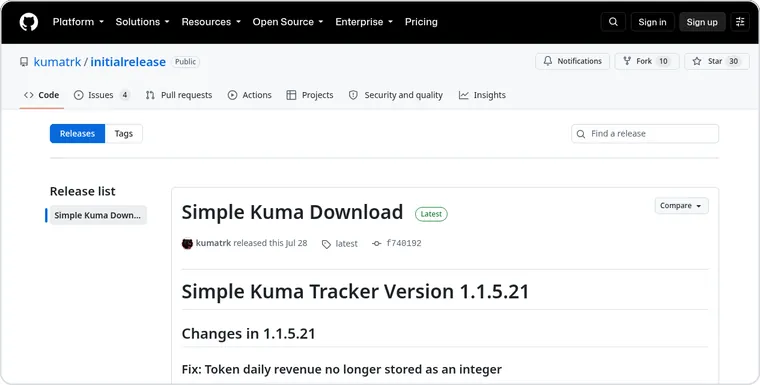
Task: Open the latest tag link
Action: 340,244
